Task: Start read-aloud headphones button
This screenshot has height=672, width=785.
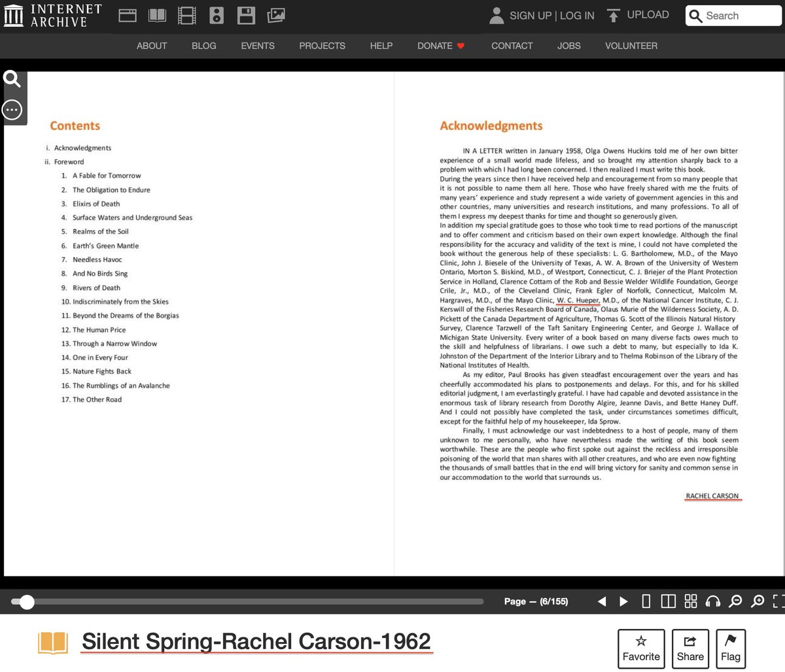Action: (713, 601)
